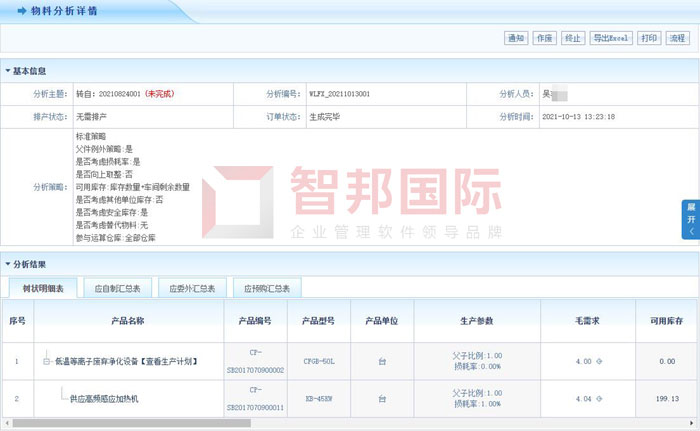The image size is (700, 431).
Task: Click the 打印 print button
Action: point(649,38)
